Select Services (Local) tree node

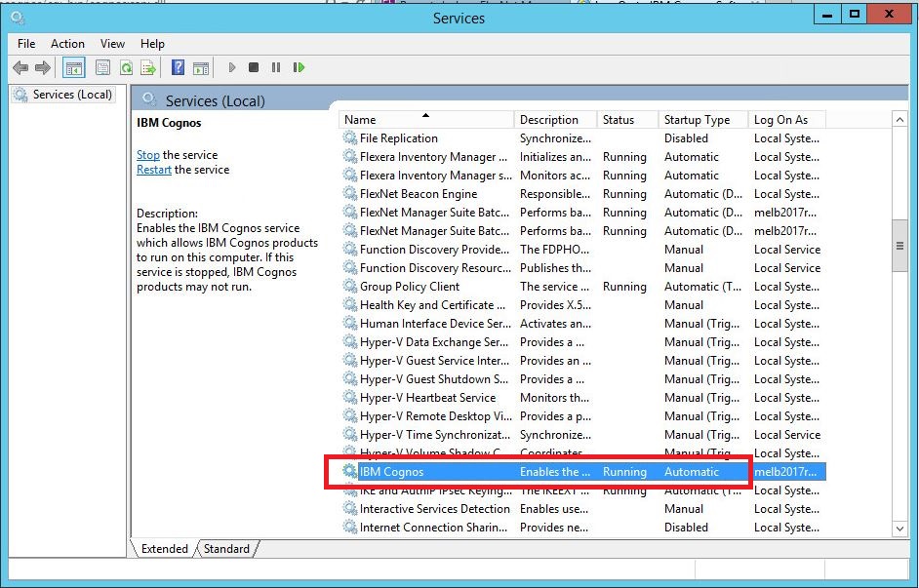click(62, 95)
